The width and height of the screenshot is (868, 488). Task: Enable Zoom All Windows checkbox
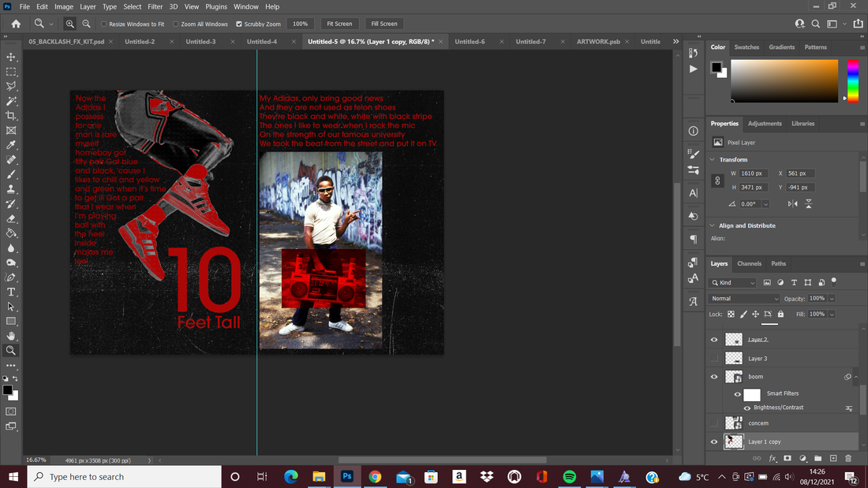(175, 24)
